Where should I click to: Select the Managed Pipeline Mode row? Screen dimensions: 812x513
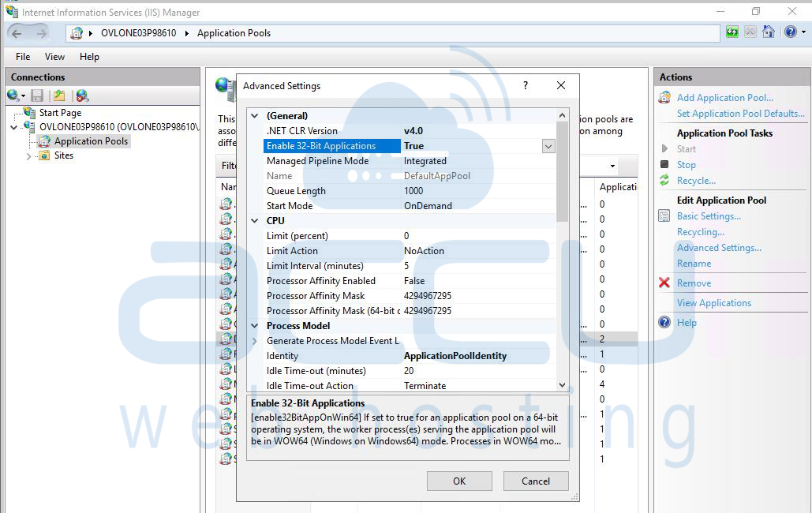click(410, 161)
